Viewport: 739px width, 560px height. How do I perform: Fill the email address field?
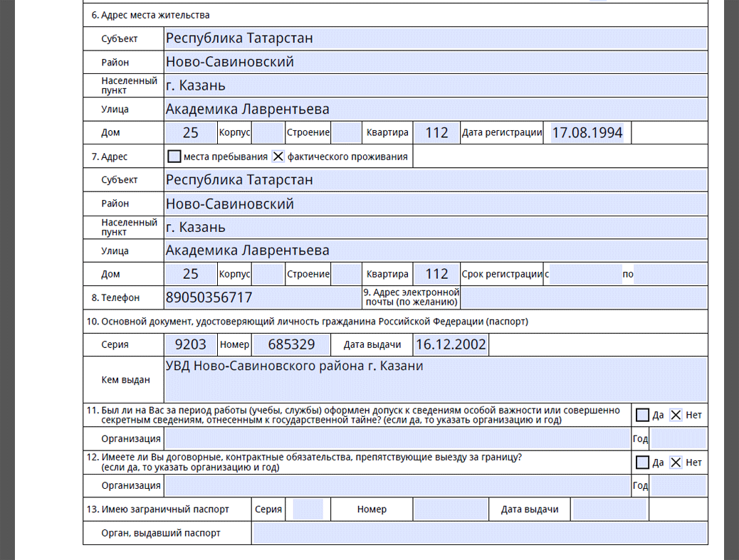(584, 297)
